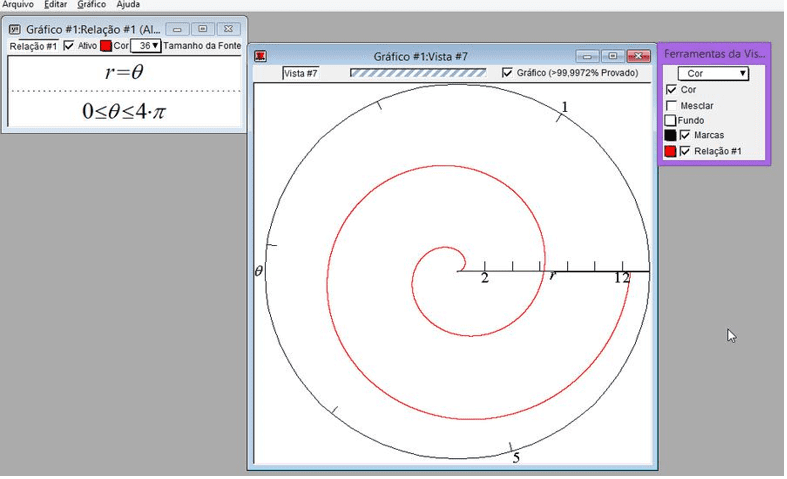Click the Tamanho da Fonte label
787x479 pixels.
pyautogui.click(x=202, y=46)
